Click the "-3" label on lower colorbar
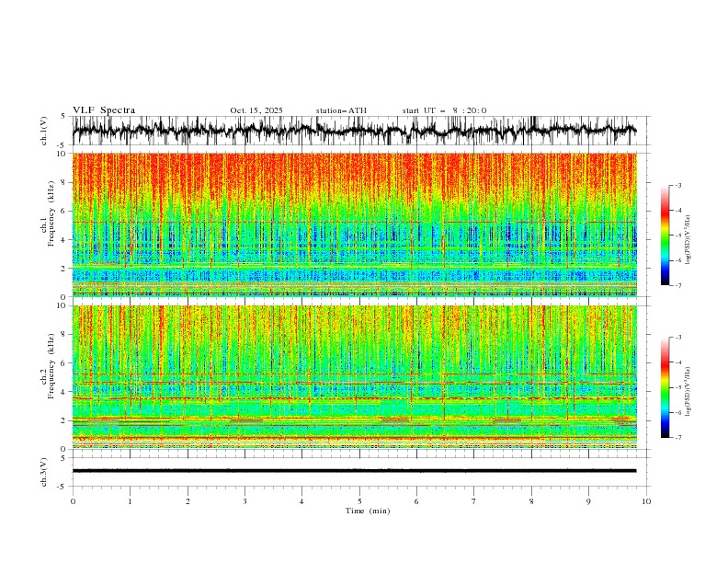The height and width of the screenshot is (563, 728). tap(678, 338)
